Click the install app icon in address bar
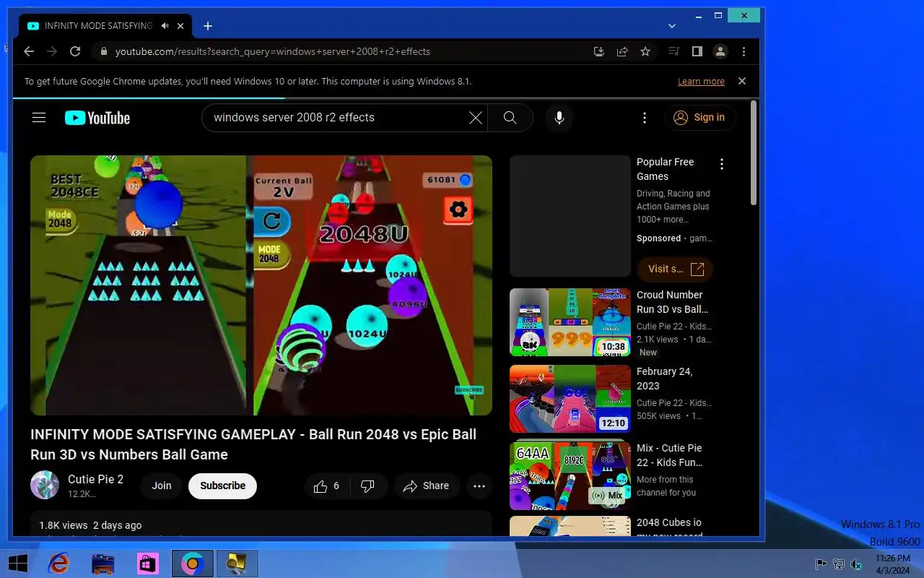The image size is (924, 578). coord(598,51)
